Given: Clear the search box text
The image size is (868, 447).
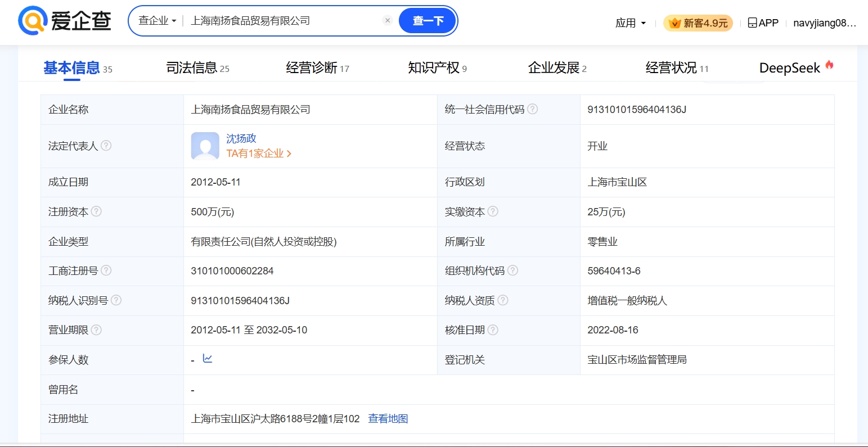Looking at the screenshot, I should pyautogui.click(x=388, y=21).
